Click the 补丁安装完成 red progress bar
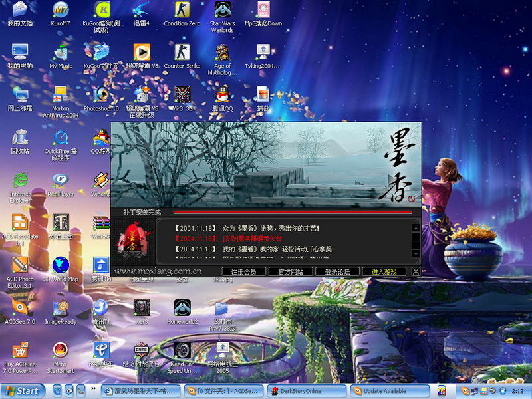Screen dimensions: 532x399 tap(293, 212)
